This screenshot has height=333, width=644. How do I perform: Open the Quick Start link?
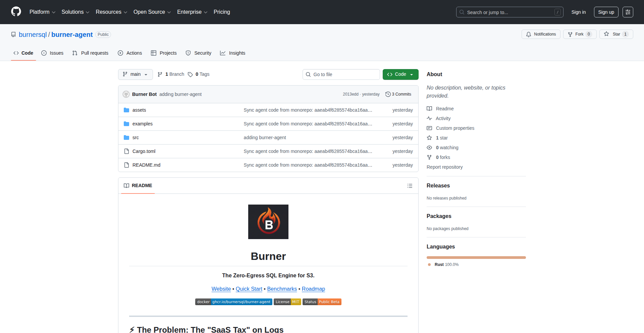tap(249, 289)
